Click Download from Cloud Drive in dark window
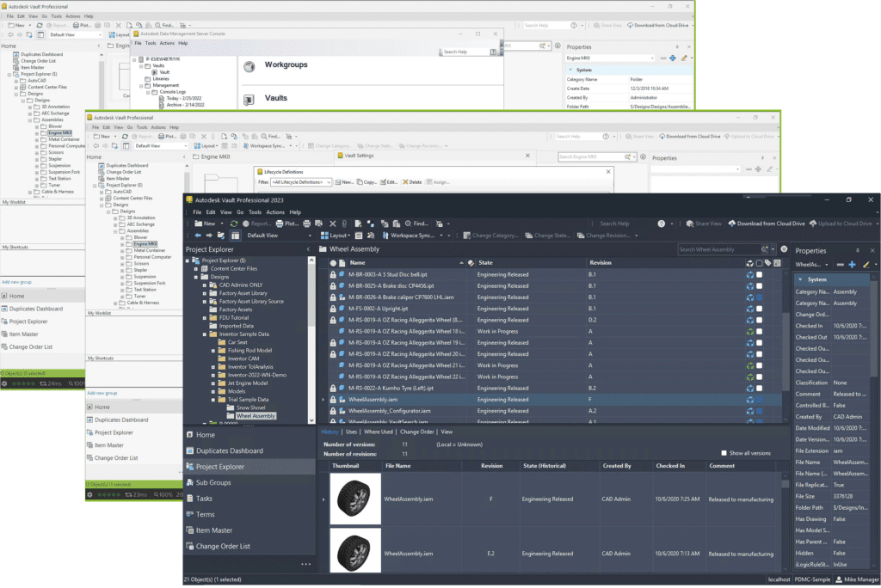This screenshot has width=881, height=588. pyautogui.click(x=767, y=224)
